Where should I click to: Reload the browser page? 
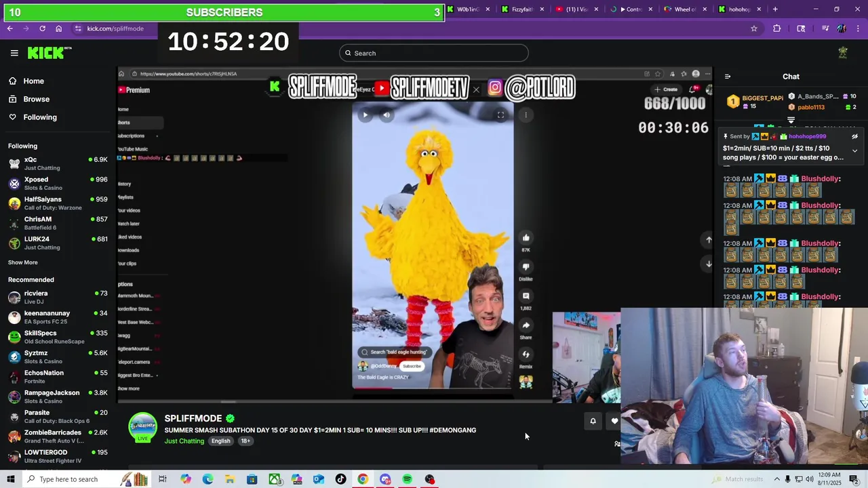tap(42, 28)
